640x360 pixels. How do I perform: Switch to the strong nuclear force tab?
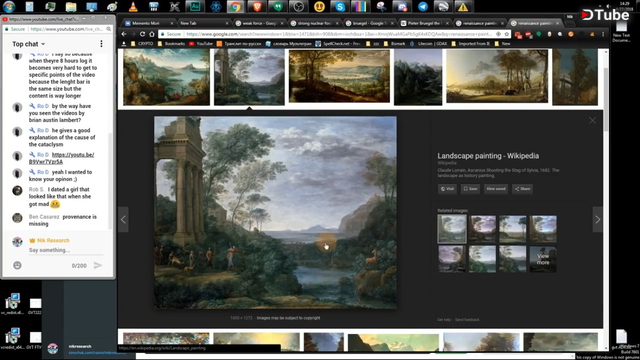[x=314, y=23]
